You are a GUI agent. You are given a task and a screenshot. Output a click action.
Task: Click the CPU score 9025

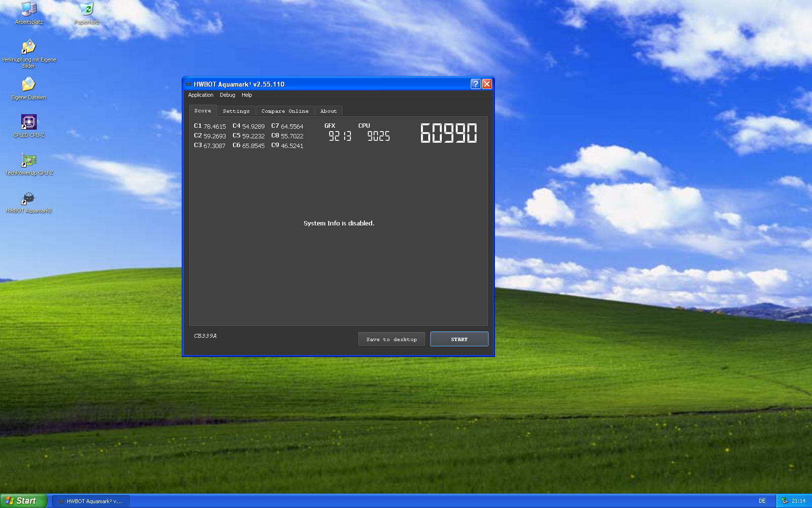(x=378, y=136)
